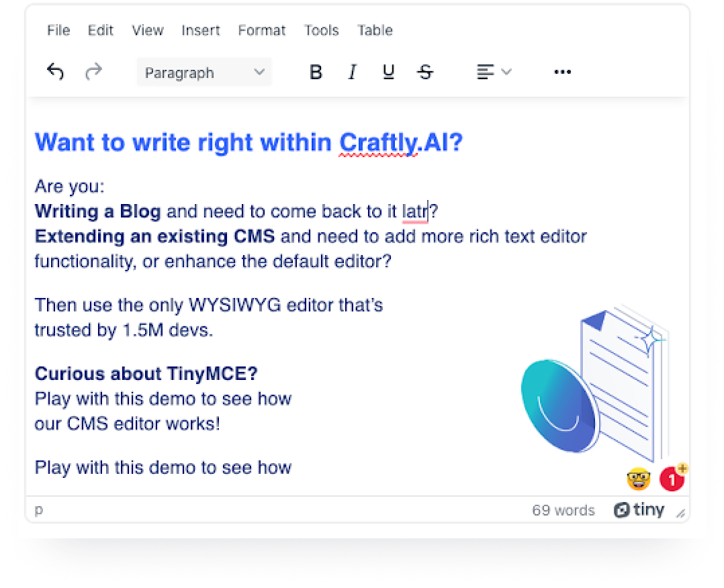This screenshot has width=724, height=588.
Task: Open the View menu
Action: [148, 30]
